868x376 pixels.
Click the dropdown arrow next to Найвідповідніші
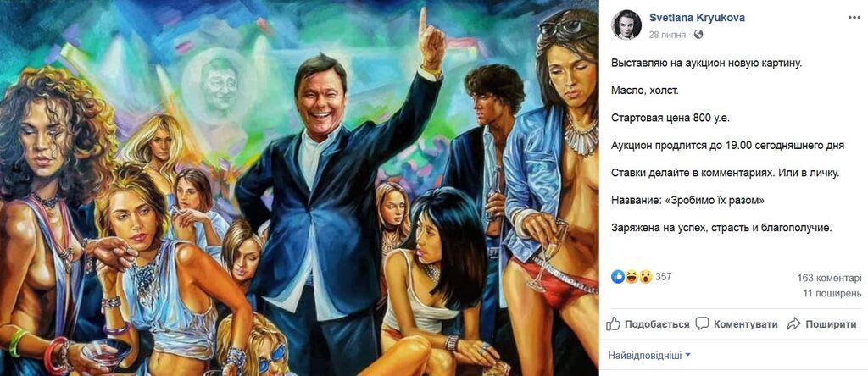pyautogui.click(x=688, y=355)
